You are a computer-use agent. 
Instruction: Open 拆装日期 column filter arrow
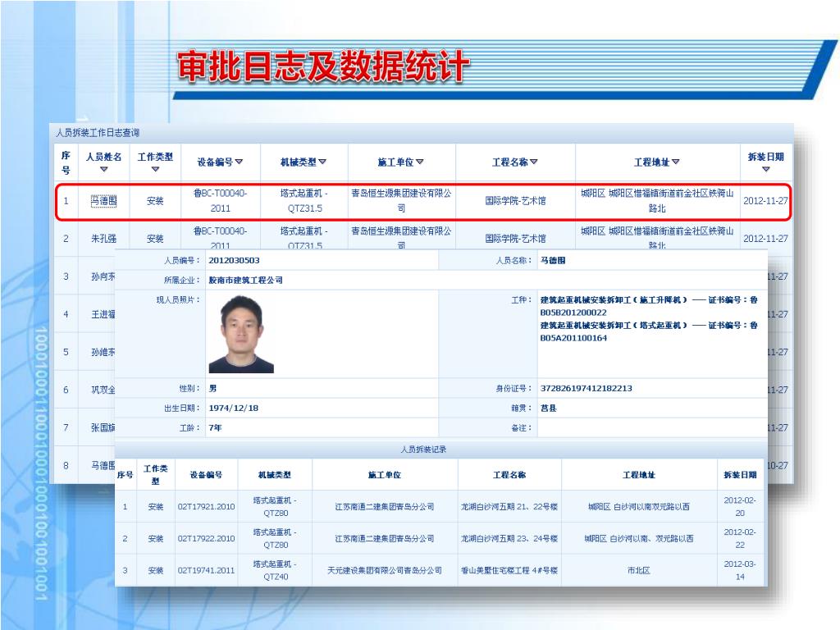[x=765, y=169]
